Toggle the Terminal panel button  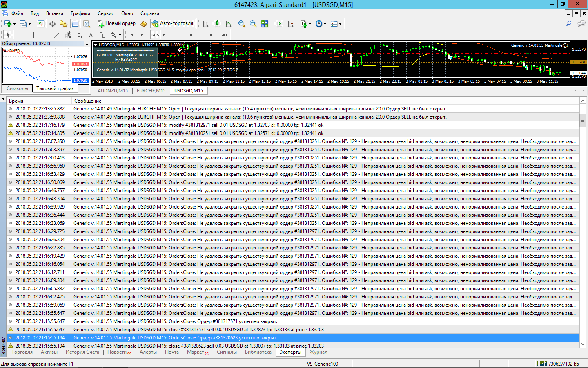point(75,24)
